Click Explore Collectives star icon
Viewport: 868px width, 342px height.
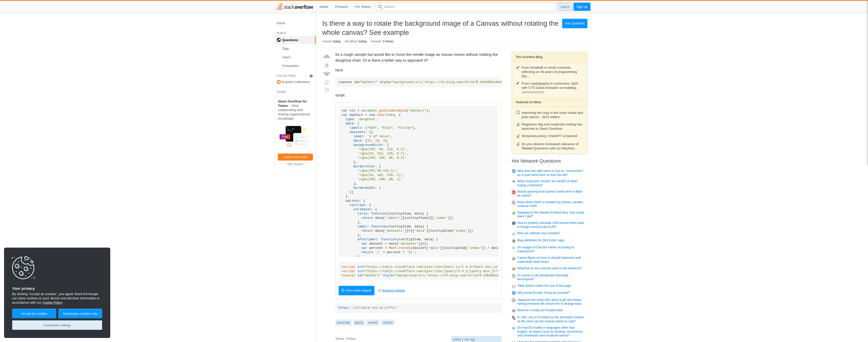click(x=279, y=82)
